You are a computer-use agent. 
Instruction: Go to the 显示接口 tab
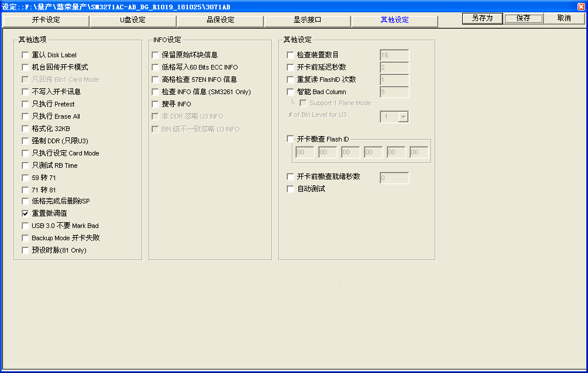(307, 20)
